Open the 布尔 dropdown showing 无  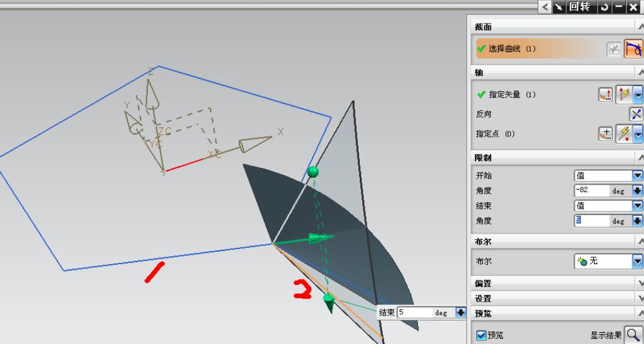608,262
